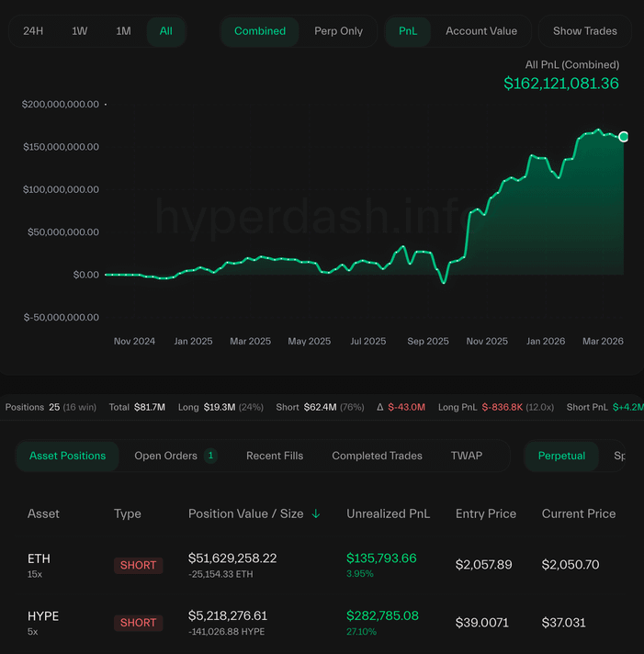The width and height of the screenshot is (644, 654).
Task: Click the Total $81.7M statistic
Action: pos(137,407)
